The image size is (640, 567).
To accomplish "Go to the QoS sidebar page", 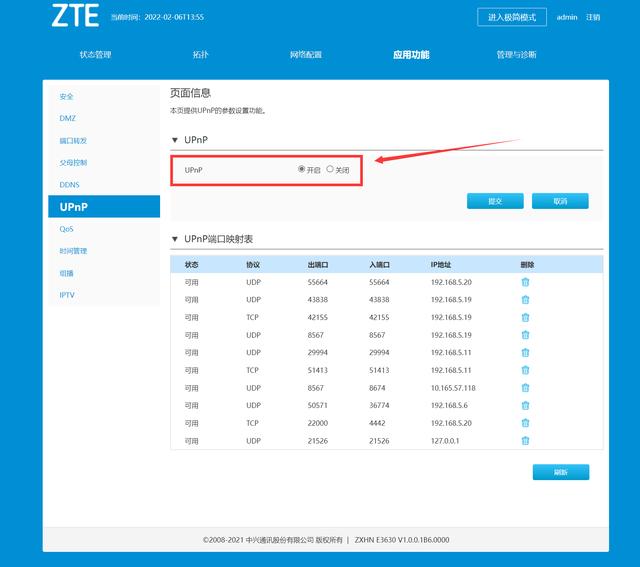I will point(66,229).
